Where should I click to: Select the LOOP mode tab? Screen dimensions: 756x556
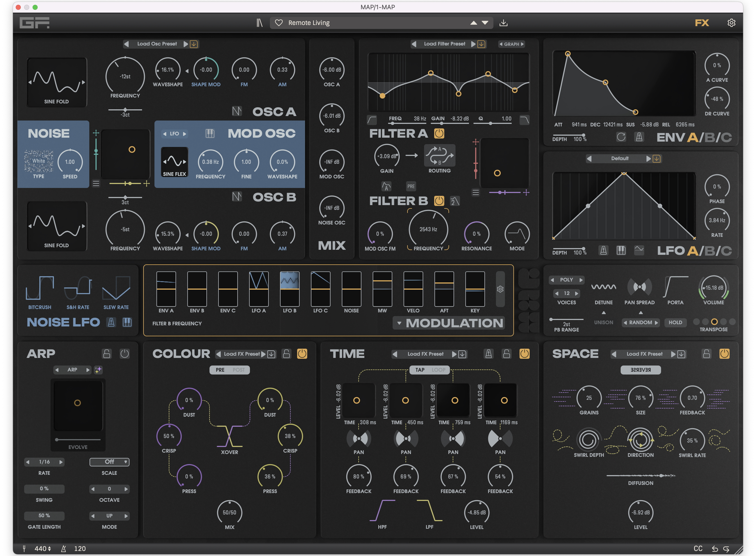click(438, 370)
